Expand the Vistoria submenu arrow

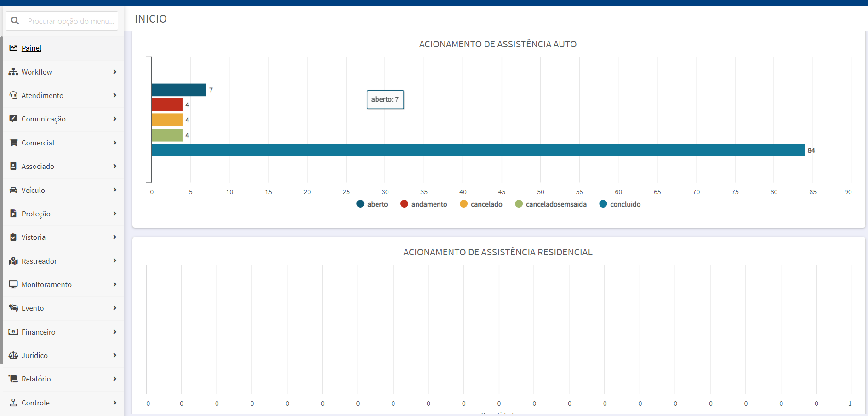tap(114, 237)
